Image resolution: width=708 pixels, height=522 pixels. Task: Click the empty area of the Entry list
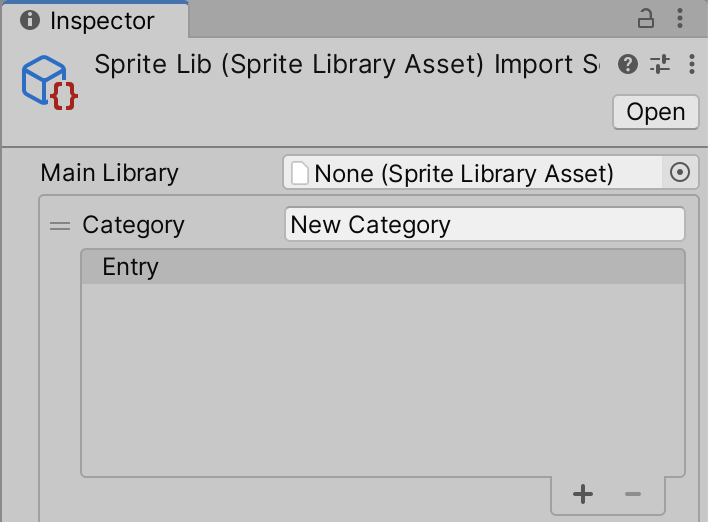382,380
